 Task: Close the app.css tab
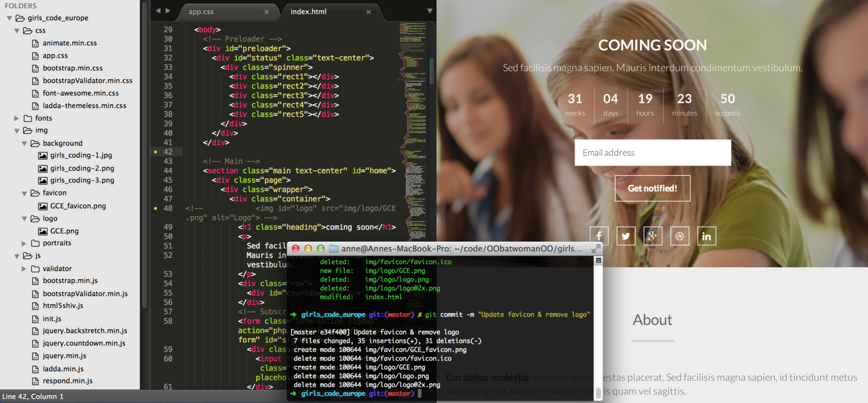click(x=266, y=11)
